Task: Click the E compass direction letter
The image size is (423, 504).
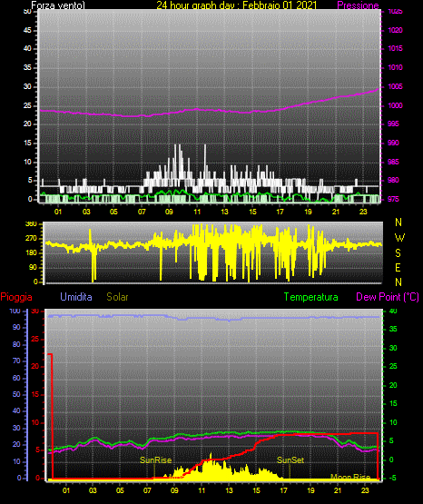Action: (x=398, y=267)
